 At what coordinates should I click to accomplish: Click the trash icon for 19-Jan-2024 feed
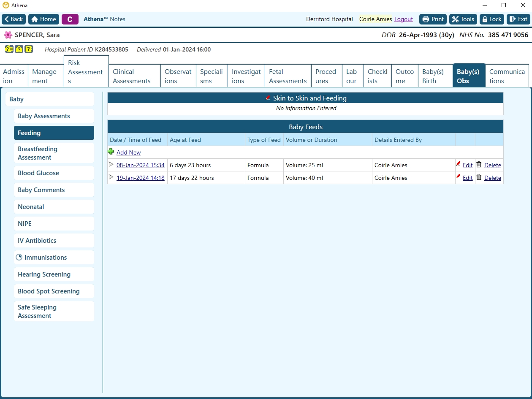pos(479,177)
